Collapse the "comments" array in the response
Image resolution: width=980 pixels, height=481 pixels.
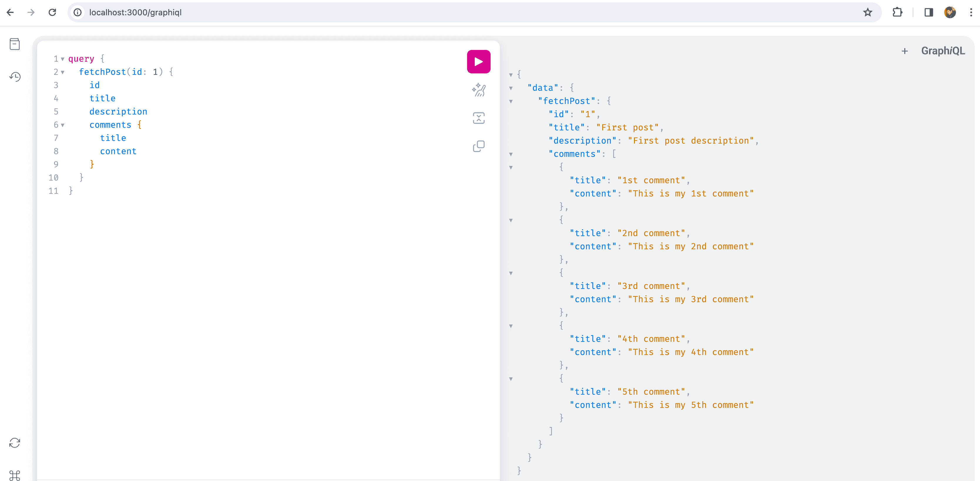coord(511,154)
